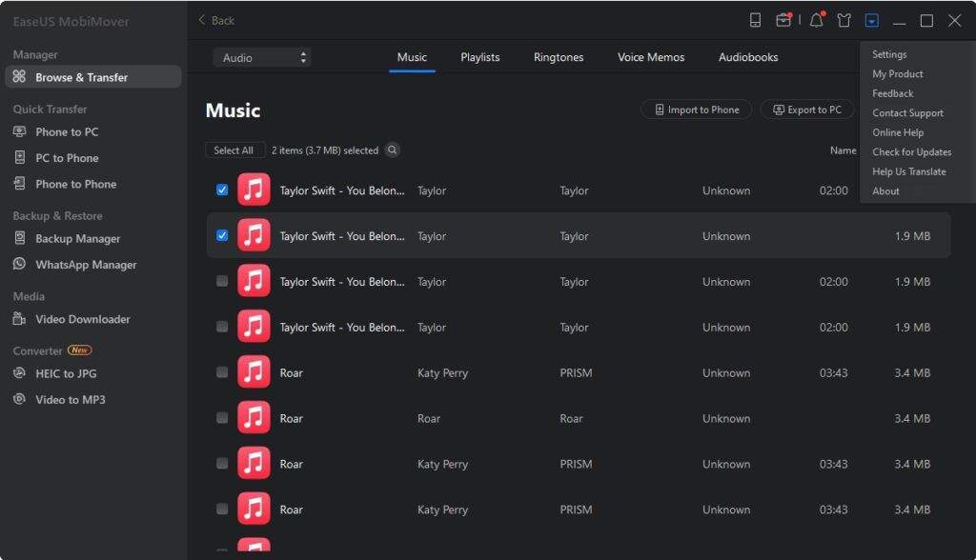Collapse the blue dropdown menu button in title bar
The image size is (976, 560).
point(871,21)
